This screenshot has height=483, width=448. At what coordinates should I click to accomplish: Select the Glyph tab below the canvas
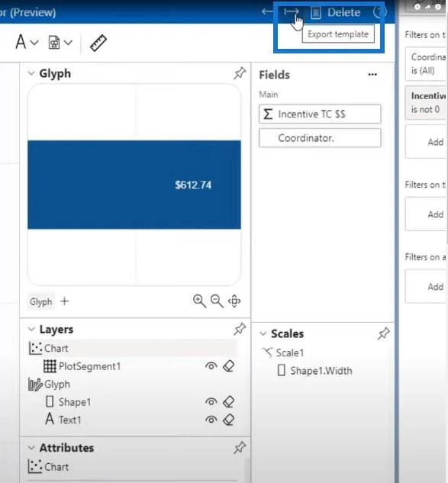[x=41, y=301]
